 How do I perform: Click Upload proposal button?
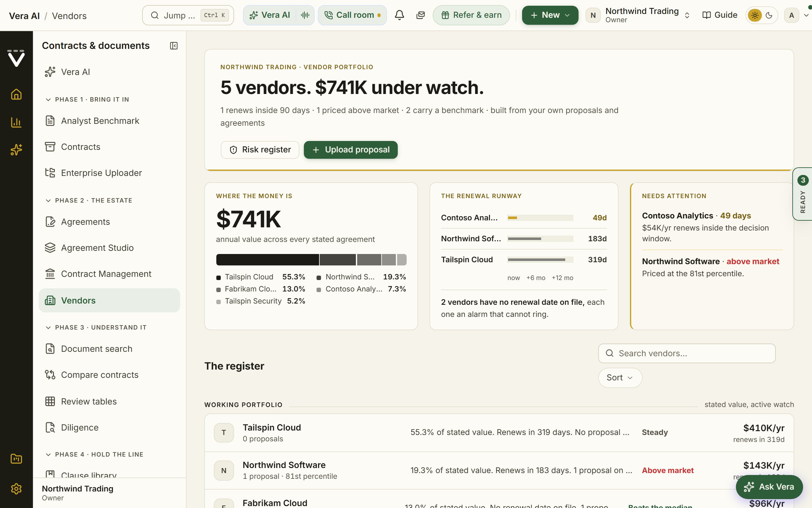click(x=350, y=150)
